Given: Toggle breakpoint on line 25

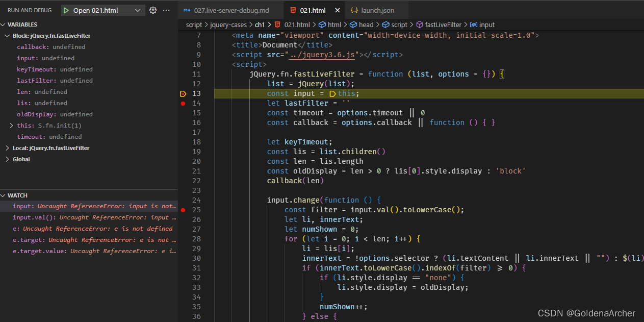Looking at the screenshot, I should [x=183, y=210].
